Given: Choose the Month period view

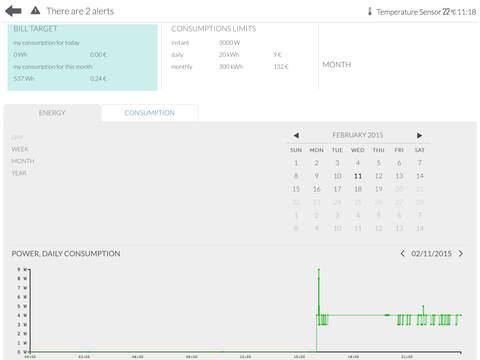Looking at the screenshot, I should click(x=23, y=161).
